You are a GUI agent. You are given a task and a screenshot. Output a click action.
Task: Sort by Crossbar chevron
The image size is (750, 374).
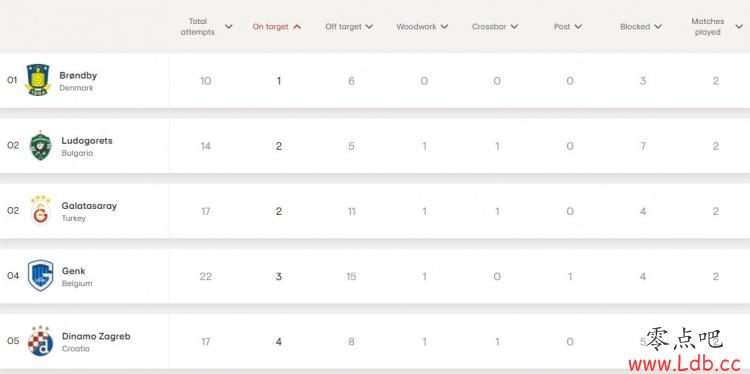point(514,27)
